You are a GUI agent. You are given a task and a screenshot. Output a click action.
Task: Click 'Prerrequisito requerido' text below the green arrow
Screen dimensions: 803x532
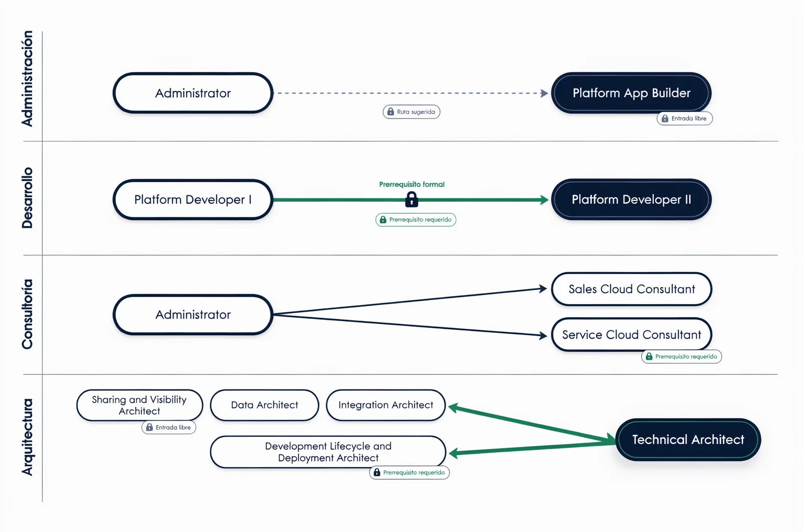421,220
